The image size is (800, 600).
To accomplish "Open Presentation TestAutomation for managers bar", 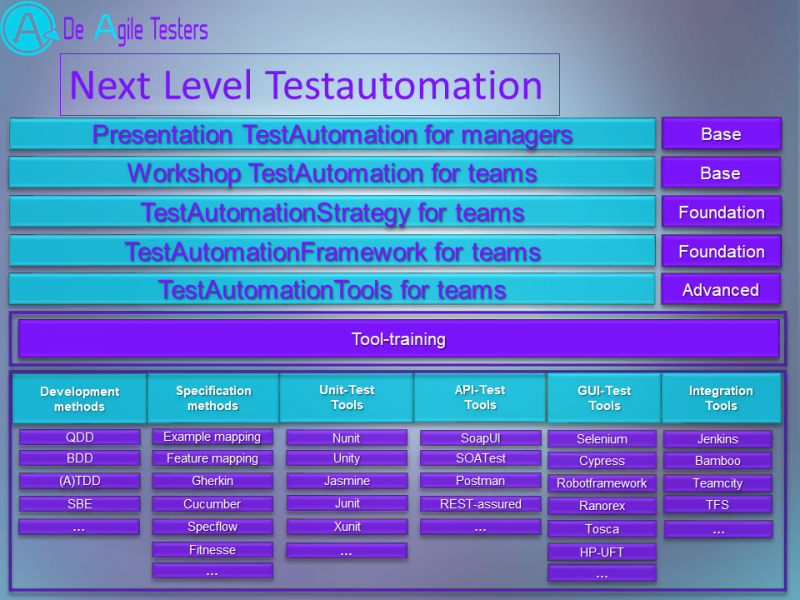I will (x=332, y=134).
